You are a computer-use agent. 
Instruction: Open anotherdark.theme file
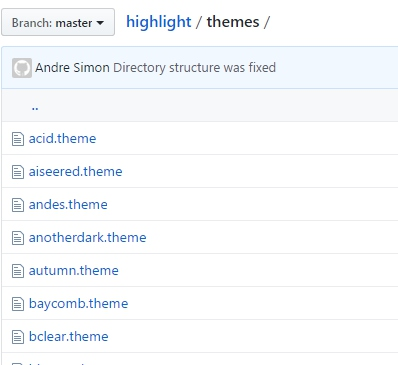click(x=87, y=237)
